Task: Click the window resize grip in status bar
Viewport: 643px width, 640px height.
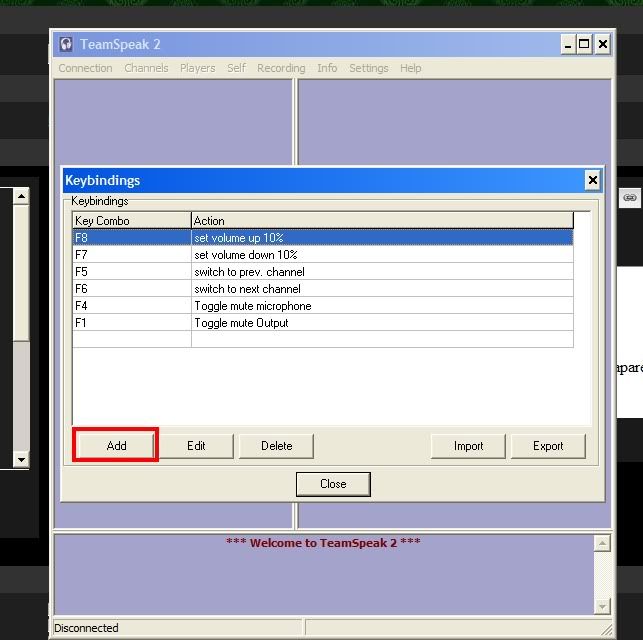Action: [606, 629]
